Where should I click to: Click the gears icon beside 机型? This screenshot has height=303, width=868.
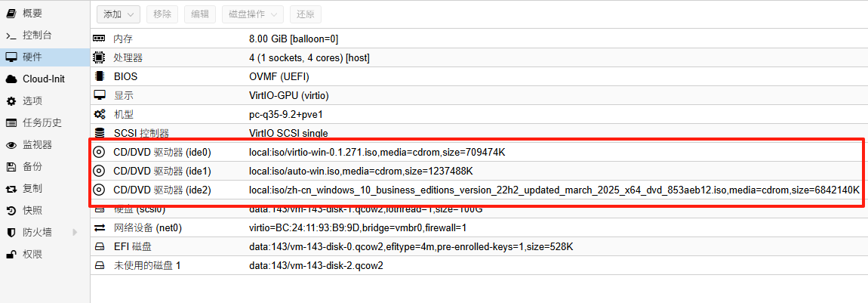(x=99, y=114)
